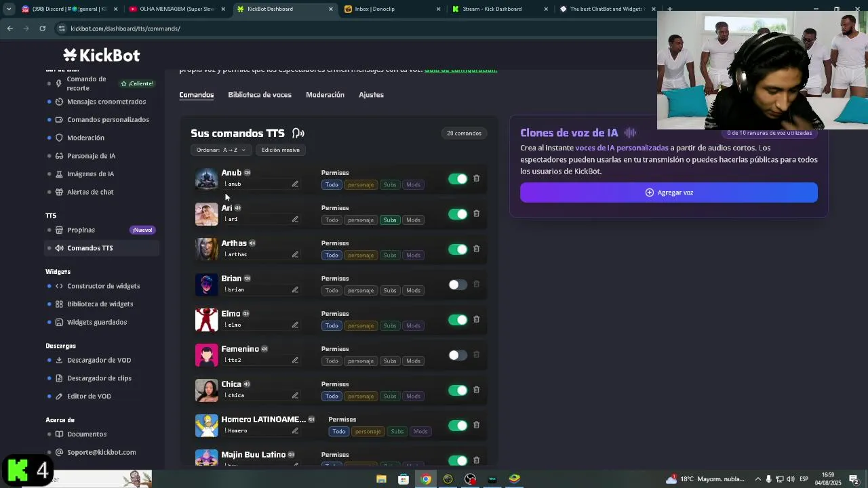This screenshot has height=488, width=868.
Task: Open the Inbox | Donoclip browser tab
Action: [392, 9]
